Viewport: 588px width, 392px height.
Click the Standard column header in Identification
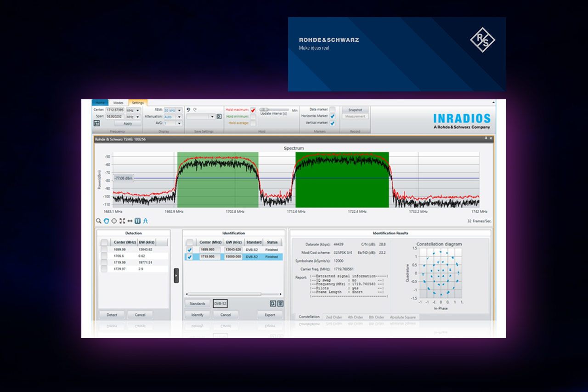(x=254, y=242)
